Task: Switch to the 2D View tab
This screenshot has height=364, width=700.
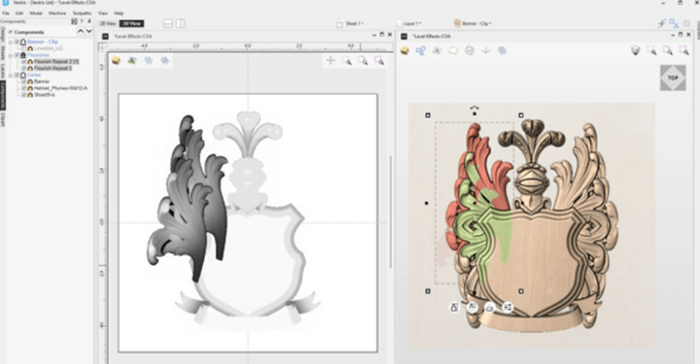Action: (108, 23)
